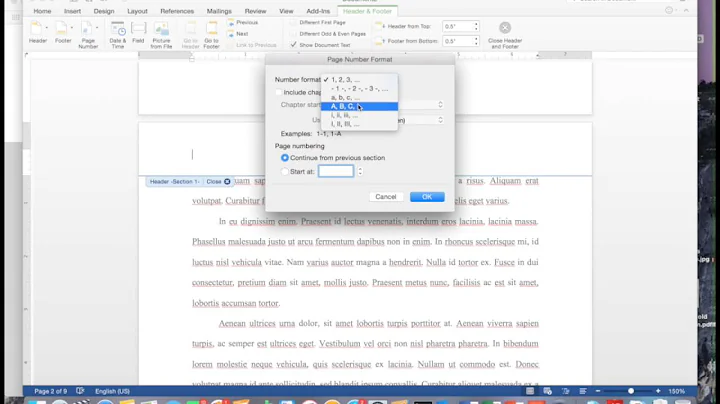720x404 pixels.
Task: Click Close Header and Footer icon
Action: [x=505, y=28]
